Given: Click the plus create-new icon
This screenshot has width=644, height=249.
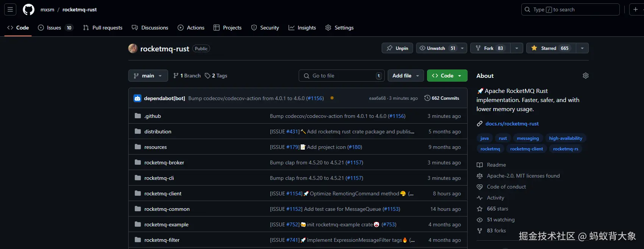Looking at the screenshot, I should pyautogui.click(x=635, y=9).
